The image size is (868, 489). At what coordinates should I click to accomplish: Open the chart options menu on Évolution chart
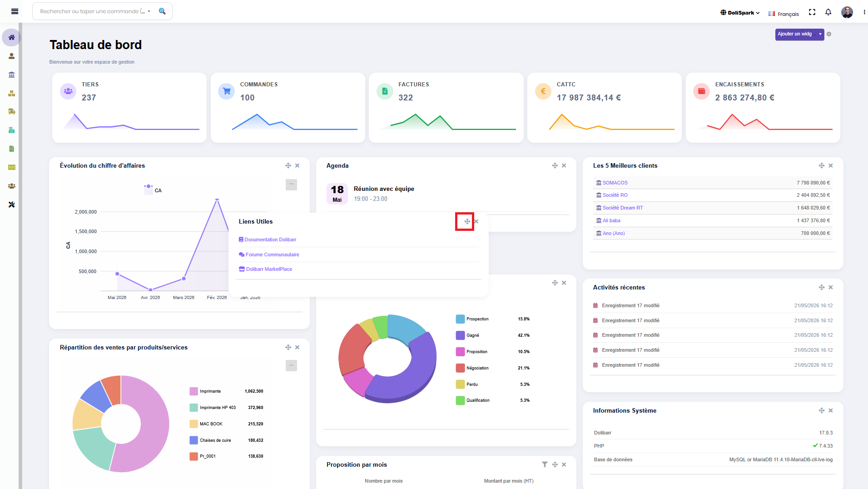291,185
